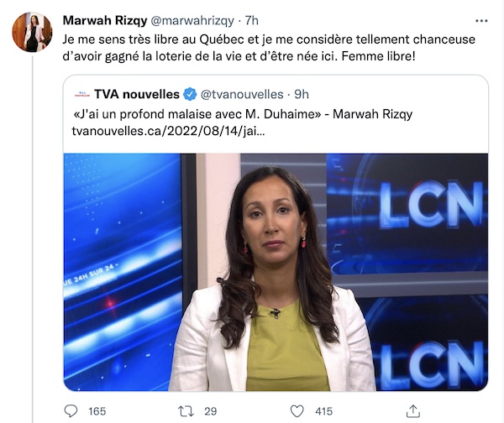Viewport: 504px width, 423px height.
Task: Click the 29 retweets count
Action: 211,411
